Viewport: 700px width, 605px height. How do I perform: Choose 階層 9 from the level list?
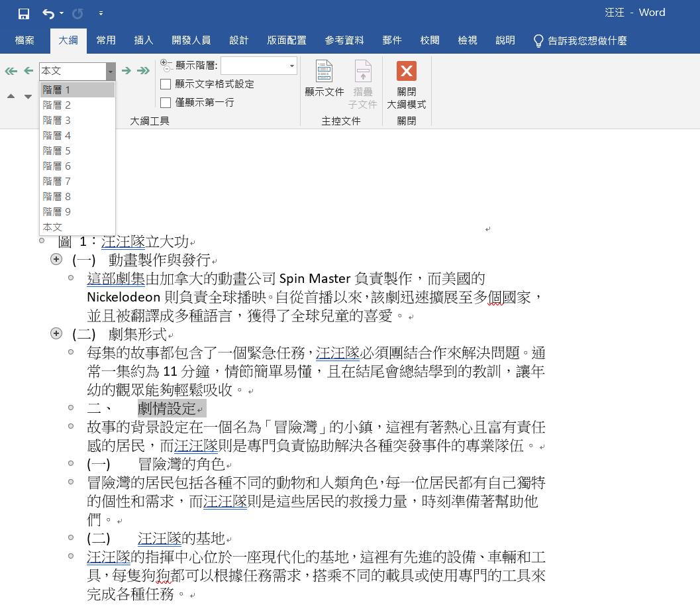coord(77,211)
